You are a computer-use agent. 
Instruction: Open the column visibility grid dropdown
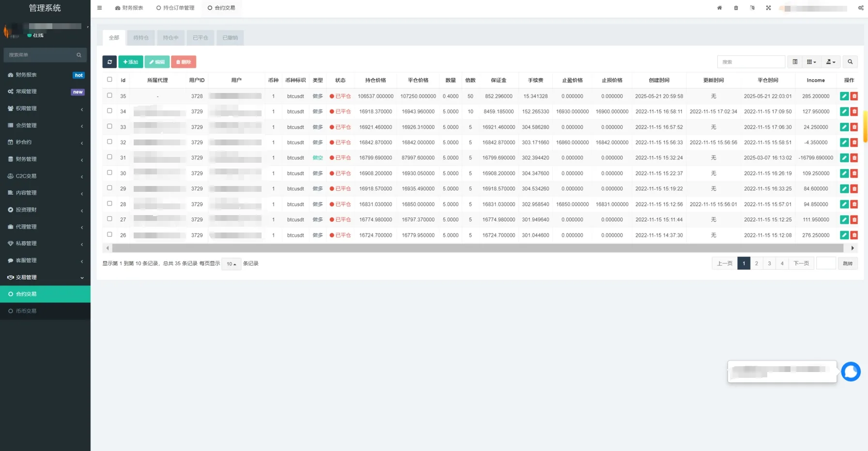coord(811,62)
